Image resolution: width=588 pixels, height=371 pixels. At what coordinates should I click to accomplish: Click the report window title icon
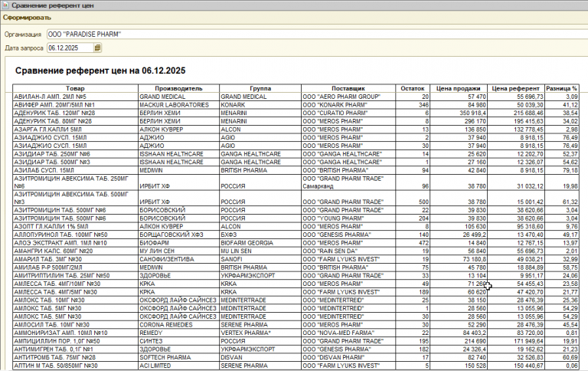(x=5, y=5)
